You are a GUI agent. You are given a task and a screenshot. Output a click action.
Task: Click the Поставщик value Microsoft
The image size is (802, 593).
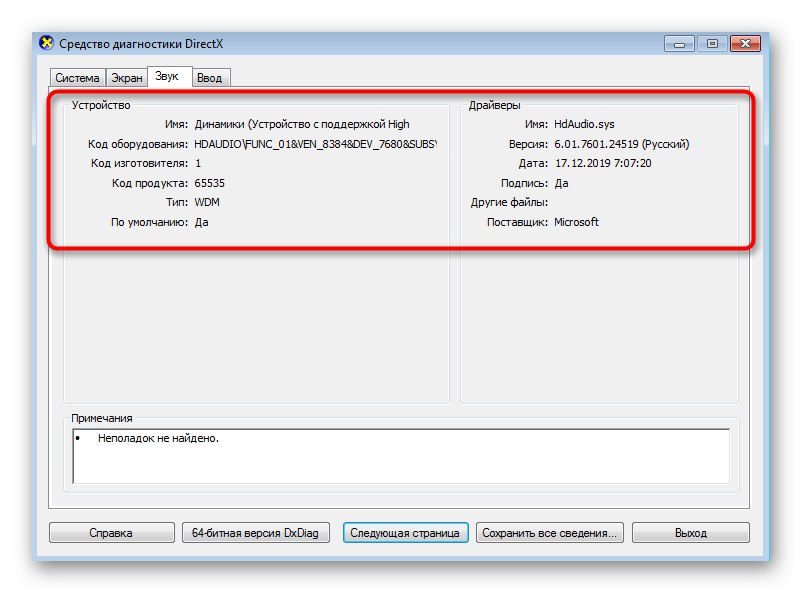tap(576, 222)
